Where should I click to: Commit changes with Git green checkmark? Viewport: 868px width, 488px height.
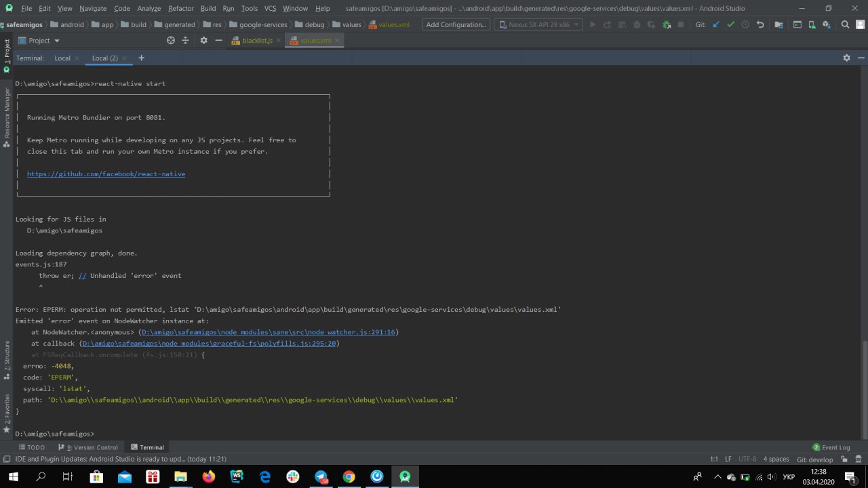[730, 24]
